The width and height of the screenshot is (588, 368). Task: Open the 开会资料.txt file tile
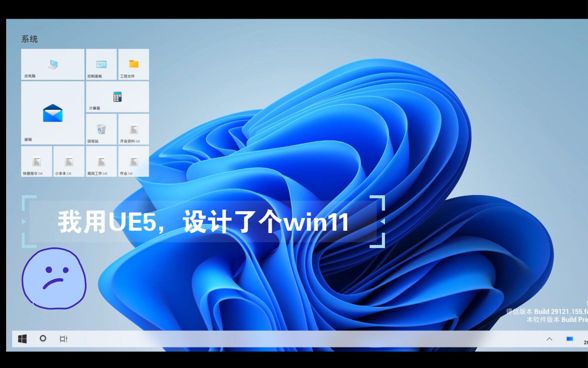pyautogui.click(x=134, y=129)
